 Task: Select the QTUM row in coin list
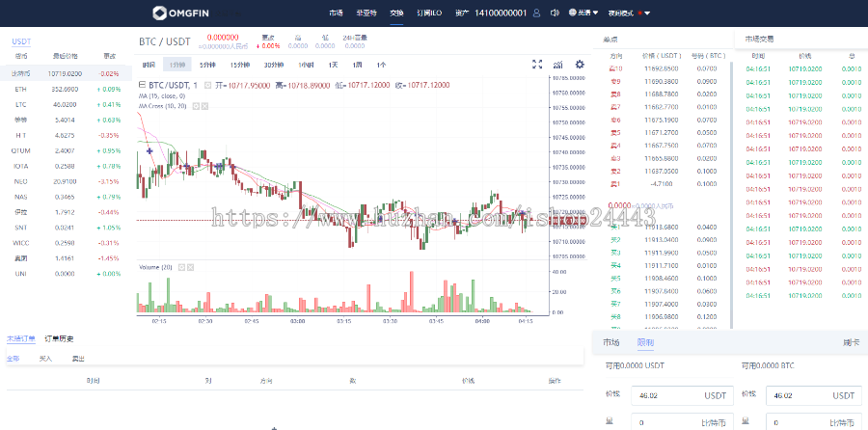tap(67, 150)
